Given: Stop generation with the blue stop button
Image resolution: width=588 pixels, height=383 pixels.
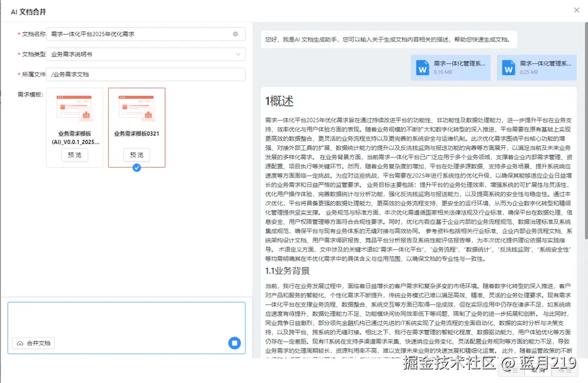Looking at the screenshot, I should 235,343.
